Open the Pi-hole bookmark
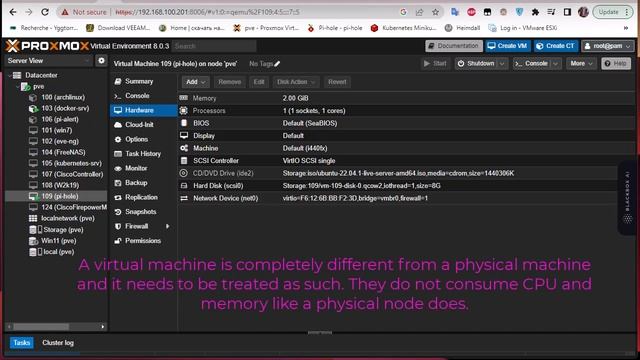 click(x=335, y=28)
